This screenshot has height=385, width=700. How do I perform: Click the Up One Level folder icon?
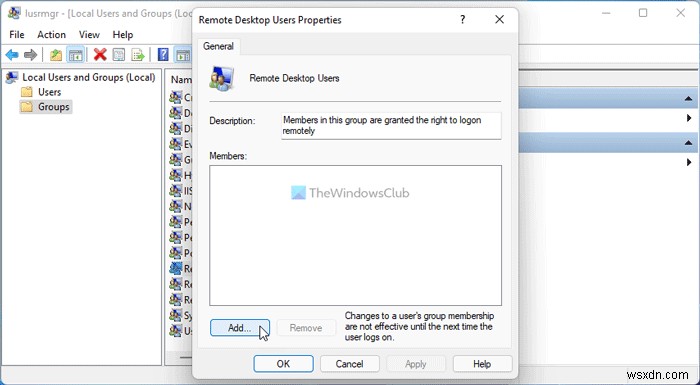56,55
